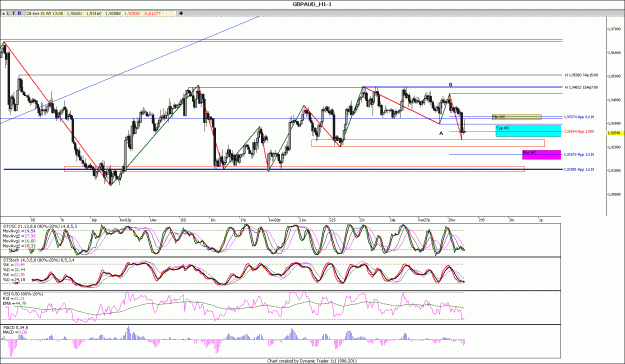The height and width of the screenshot is (364, 625).
Task: Click the R button in the chart toolbar
Action: coord(20,14)
